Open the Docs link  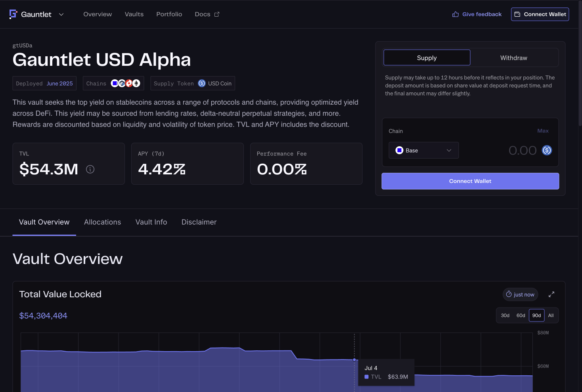203,14
